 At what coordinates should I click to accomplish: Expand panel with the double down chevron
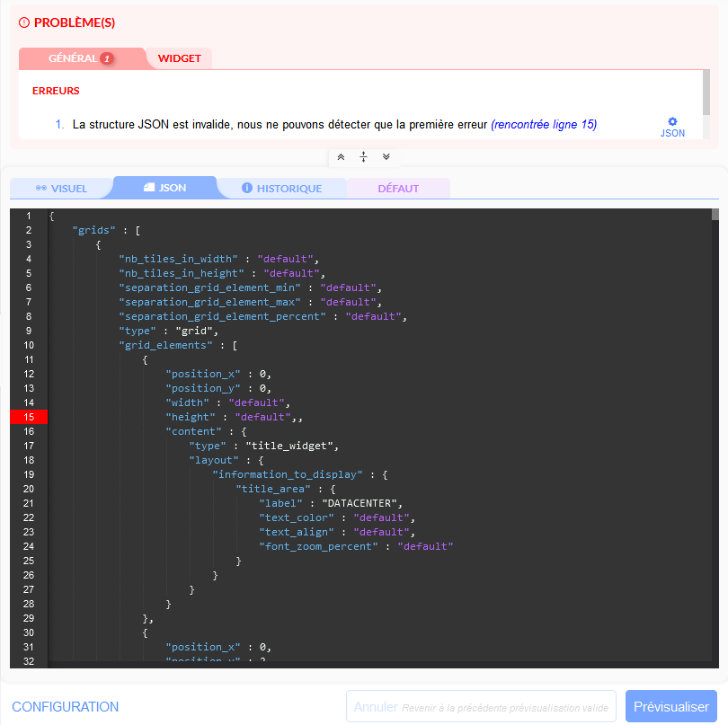pos(386,156)
